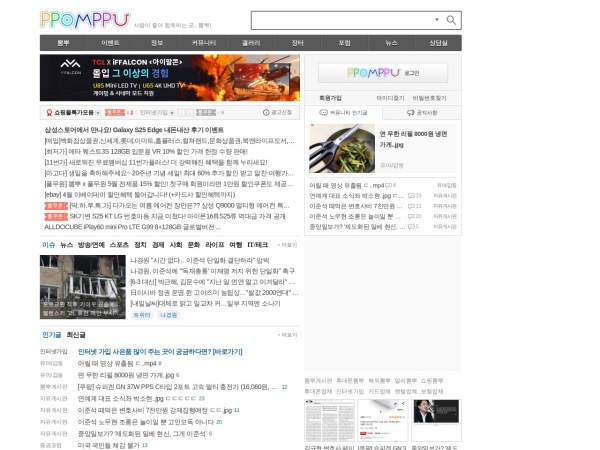This screenshot has width=600, height=450.
Task: Click the 해외뽐뿌 link in lower right
Action: tap(379, 381)
